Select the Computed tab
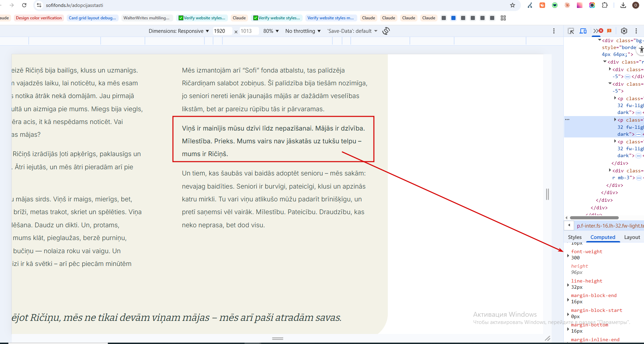The height and width of the screenshot is (344, 644). point(603,237)
